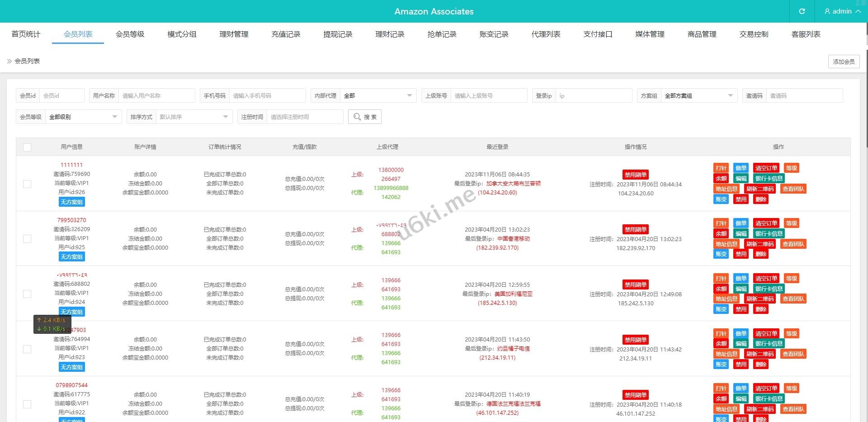Click the magnifier icon on the 搜索 button

tap(357, 117)
